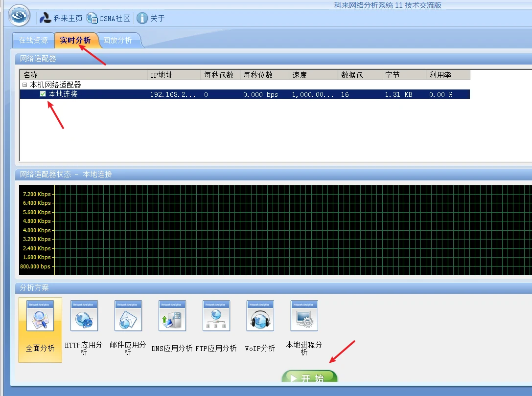The height and width of the screenshot is (396, 532).
Task: Select the 本地连接 adapter row name
Action: coord(63,94)
